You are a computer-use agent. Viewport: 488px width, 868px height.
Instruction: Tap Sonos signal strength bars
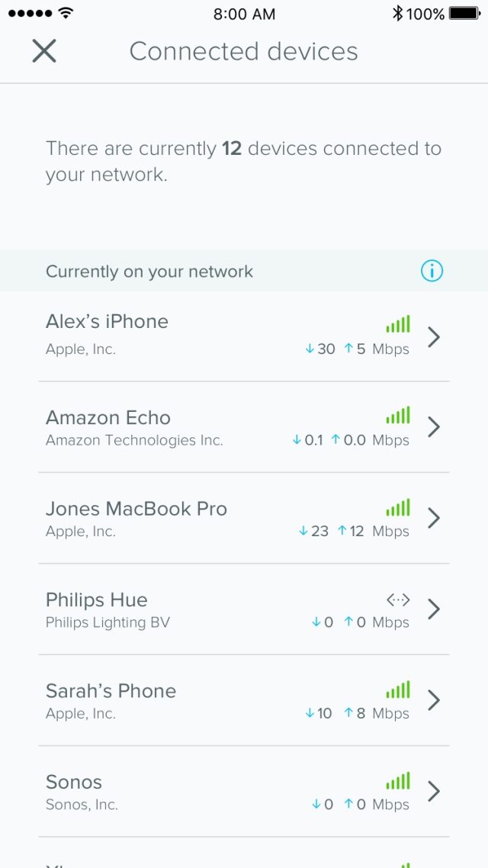coord(398,781)
